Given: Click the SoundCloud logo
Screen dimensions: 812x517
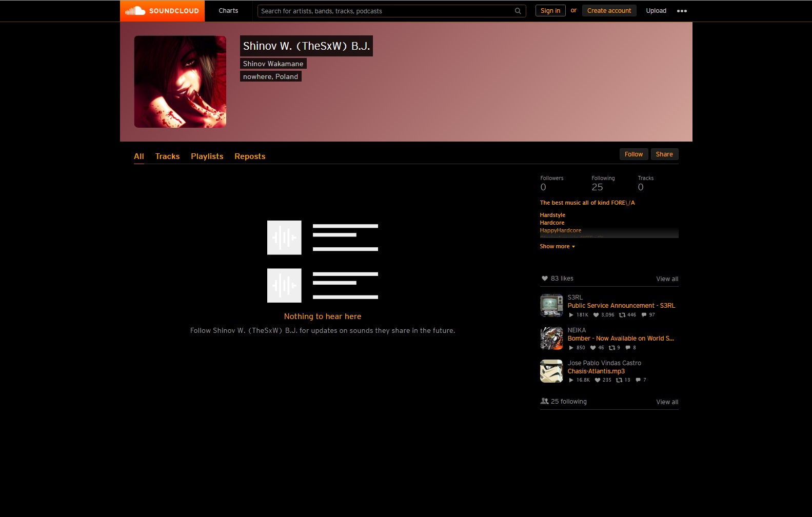Looking at the screenshot, I should pyautogui.click(x=162, y=11).
